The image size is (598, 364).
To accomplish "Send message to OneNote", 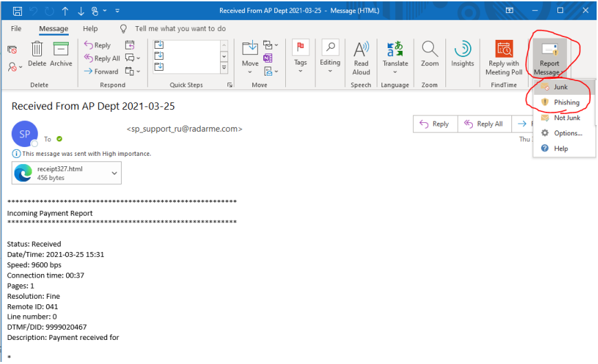I will [268, 58].
